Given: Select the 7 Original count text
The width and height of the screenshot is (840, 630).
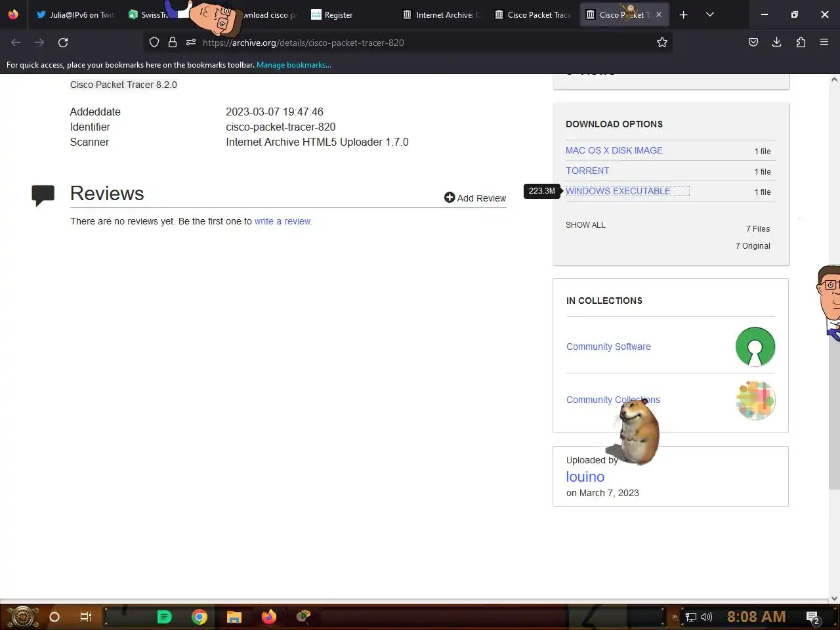Looking at the screenshot, I should (x=753, y=245).
